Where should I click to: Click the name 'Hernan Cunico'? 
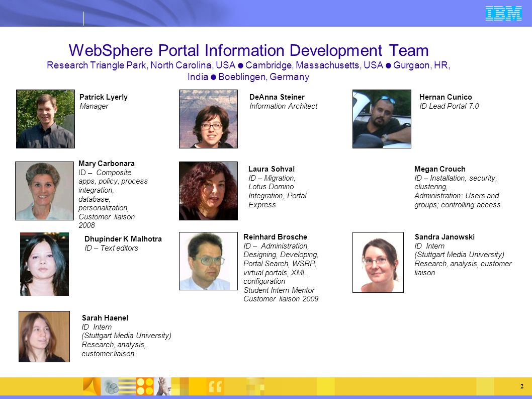pyautogui.click(x=446, y=97)
